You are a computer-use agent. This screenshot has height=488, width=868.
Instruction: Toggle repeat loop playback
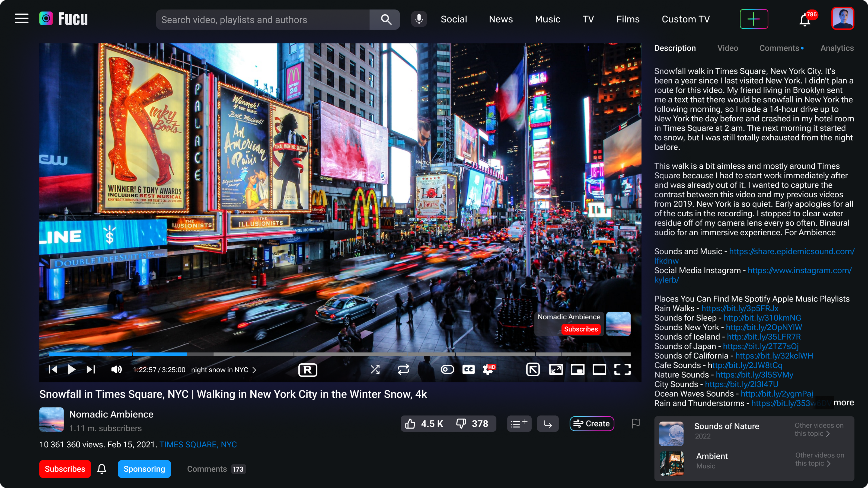[x=403, y=370]
